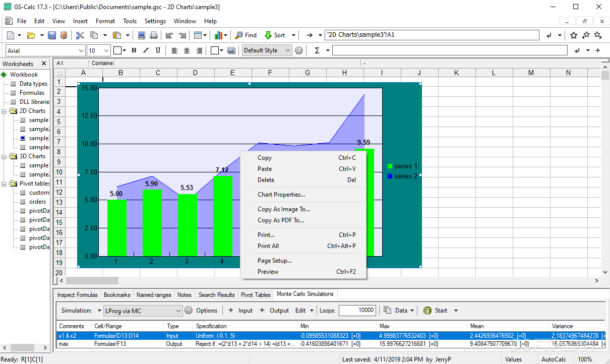Image resolution: width=610 pixels, height=364 pixels.
Task: Click the fill color swatch box
Action: pos(214,50)
